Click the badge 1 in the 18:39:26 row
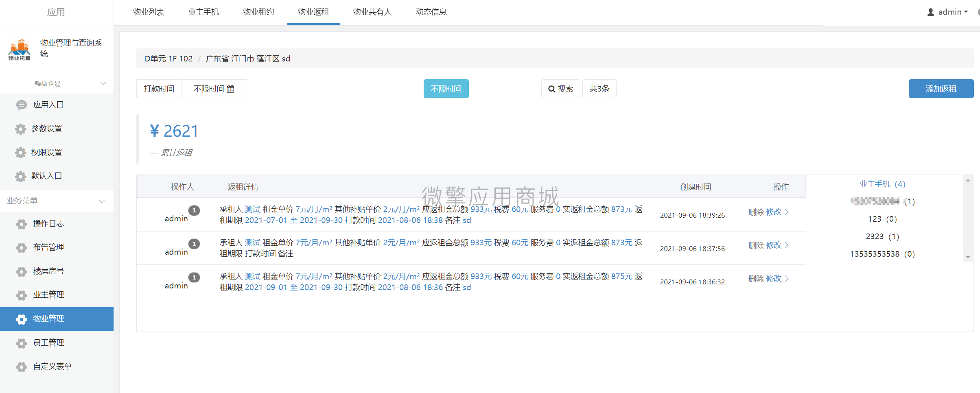 click(x=194, y=210)
